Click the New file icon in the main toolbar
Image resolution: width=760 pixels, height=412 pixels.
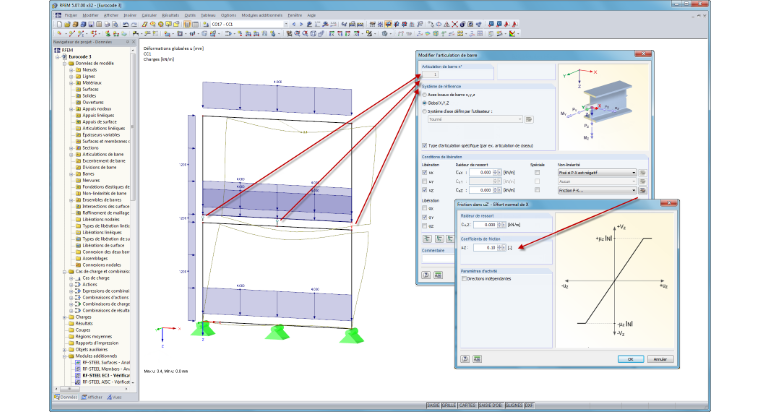60,24
